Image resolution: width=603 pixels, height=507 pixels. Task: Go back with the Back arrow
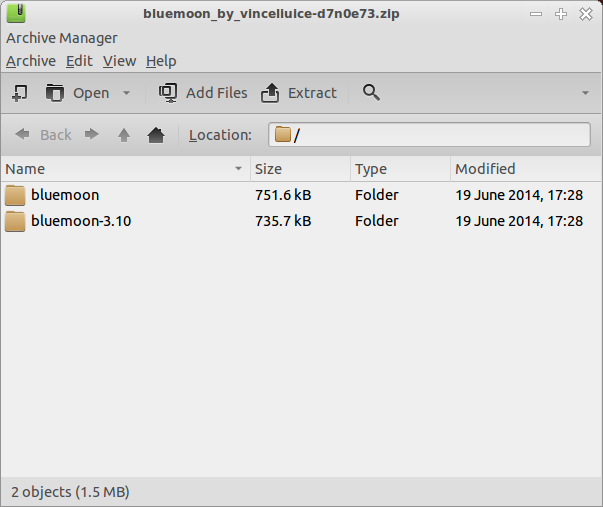pos(43,135)
